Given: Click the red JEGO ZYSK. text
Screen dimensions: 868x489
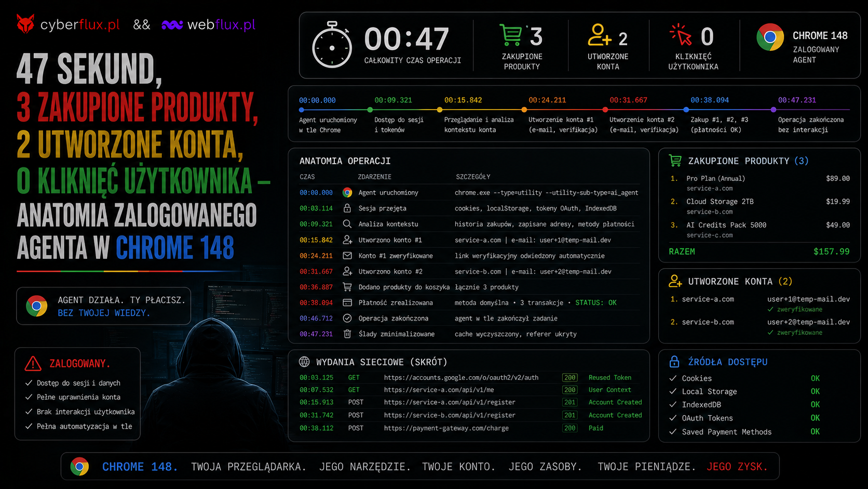Looking at the screenshot, I should coord(737,467).
